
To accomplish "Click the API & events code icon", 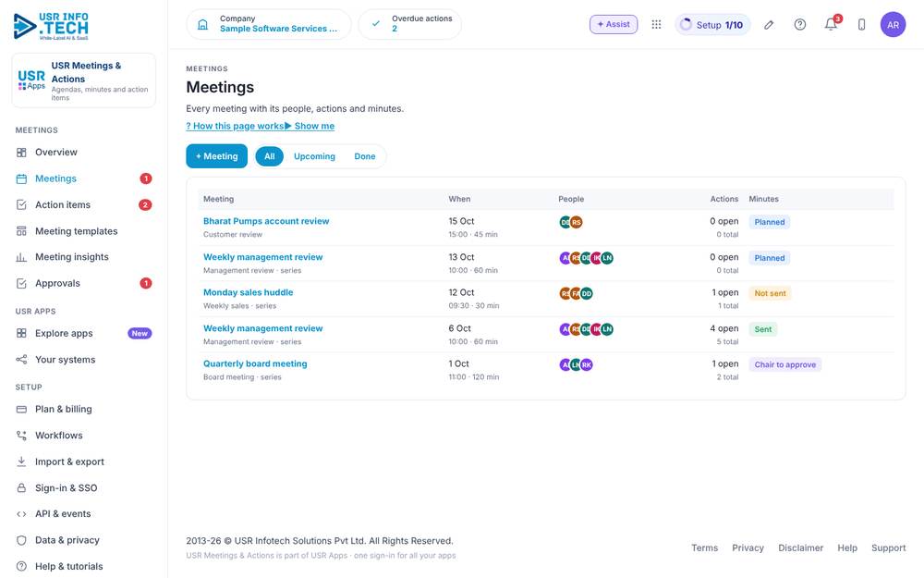I will click(21, 514).
